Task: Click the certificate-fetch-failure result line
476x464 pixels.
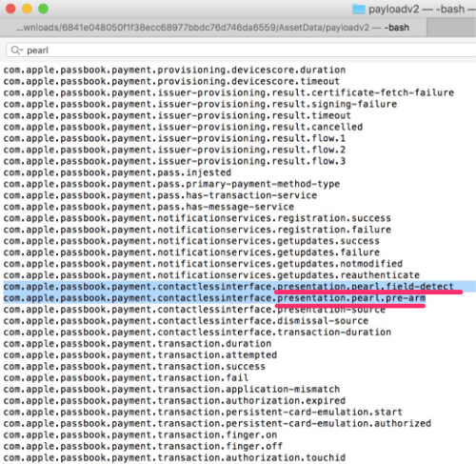Action: click(x=228, y=92)
